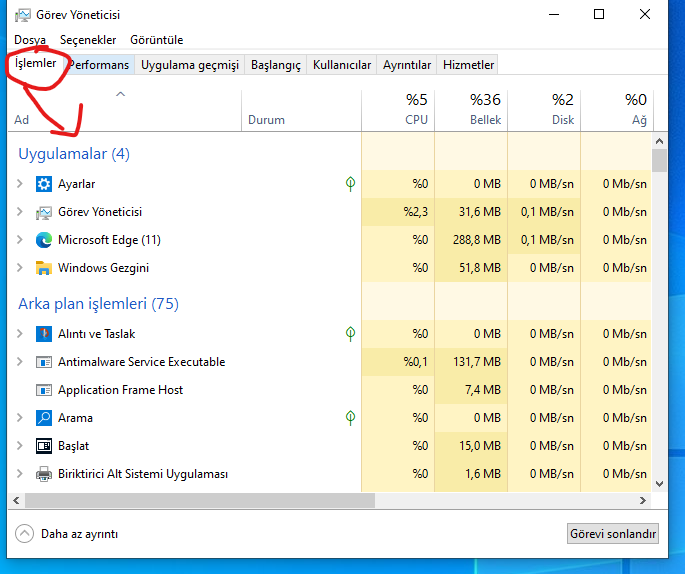Select the Arka plan işlemleri (75) heading
The width and height of the screenshot is (685, 574).
(98, 304)
